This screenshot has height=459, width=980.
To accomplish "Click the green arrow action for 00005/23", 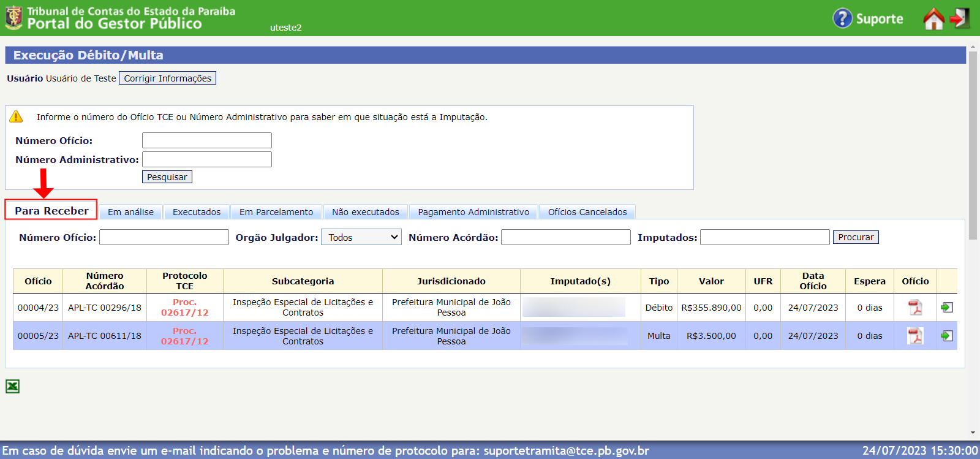I will tap(947, 336).
